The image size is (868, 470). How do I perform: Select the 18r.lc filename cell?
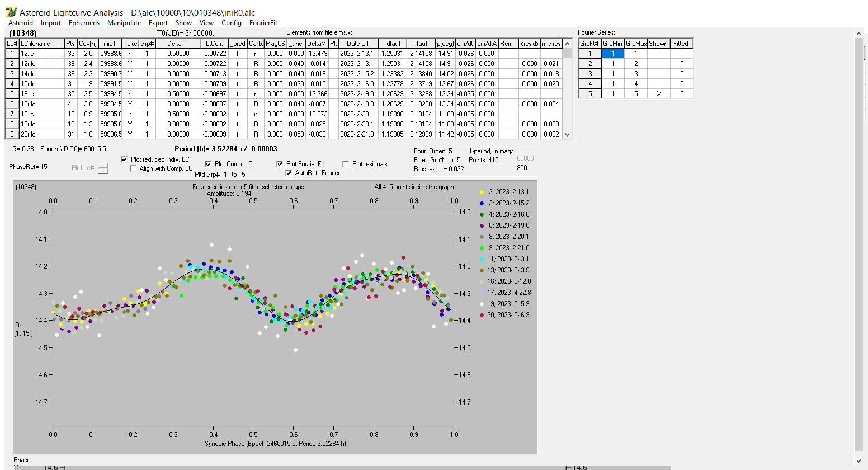point(41,104)
